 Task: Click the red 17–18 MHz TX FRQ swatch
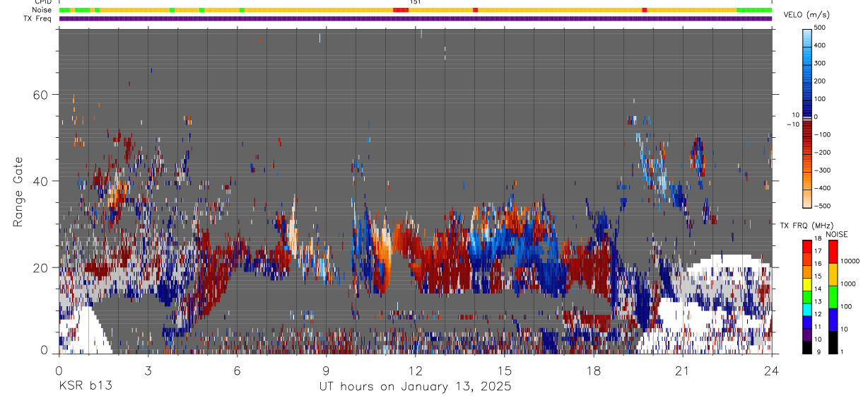[807, 246]
